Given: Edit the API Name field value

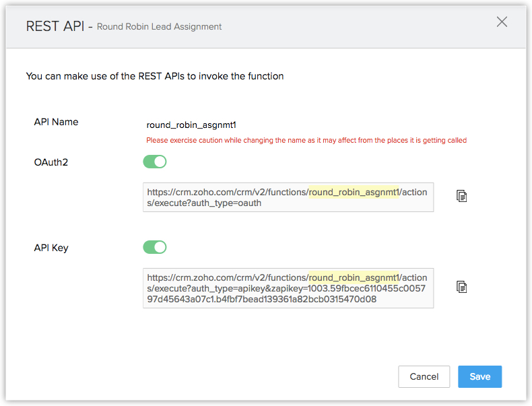Looking at the screenshot, I should tap(191, 125).
